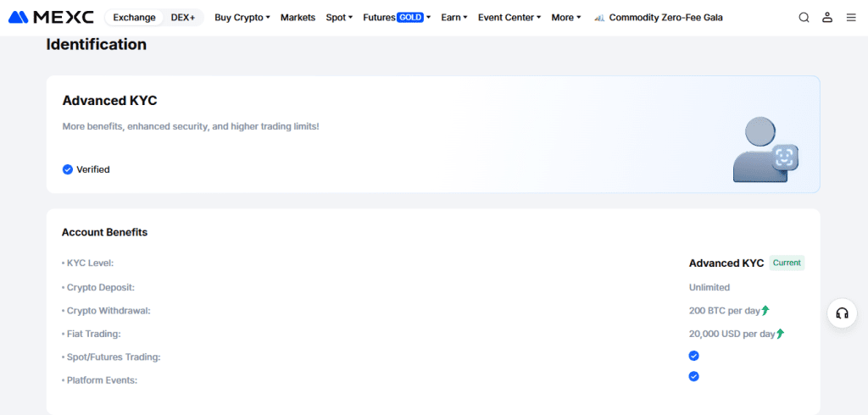Screen dimensions: 868x415
Task: Expand the Event Center dropdown
Action: 509,18
